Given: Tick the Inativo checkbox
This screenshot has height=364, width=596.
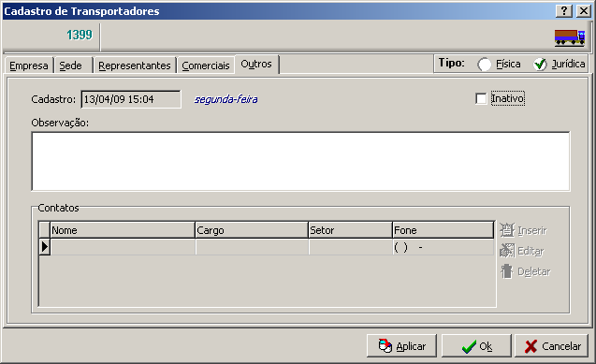Looking at the screenshot, I should (x=481, y=99).
